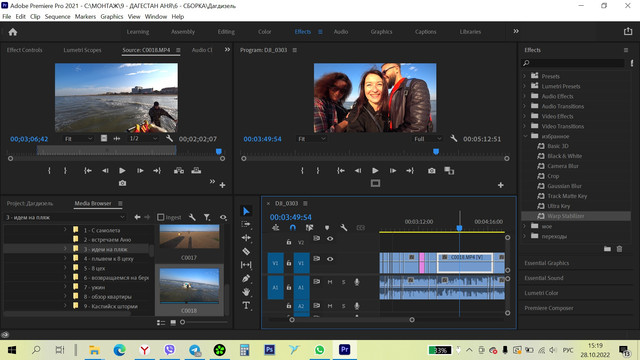Select the Warp Stabilizer preset
640x360 pixels.
coord(566,216)
